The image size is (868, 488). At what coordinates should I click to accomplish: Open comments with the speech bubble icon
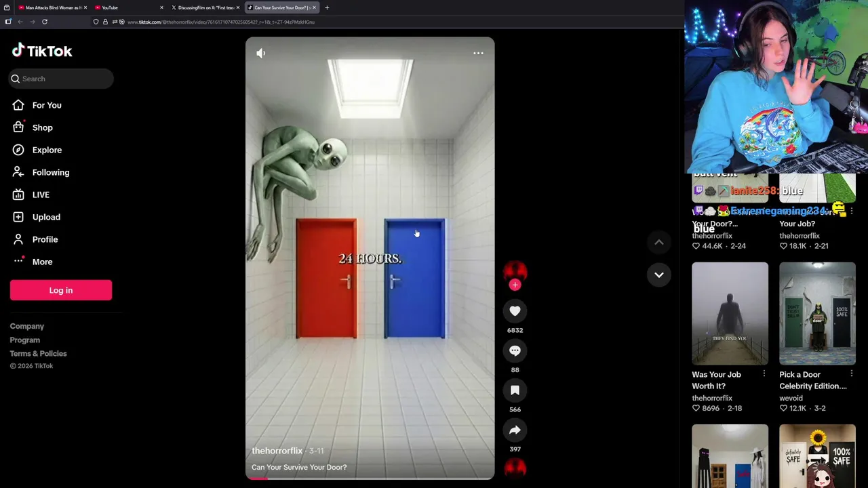[515, 350]
